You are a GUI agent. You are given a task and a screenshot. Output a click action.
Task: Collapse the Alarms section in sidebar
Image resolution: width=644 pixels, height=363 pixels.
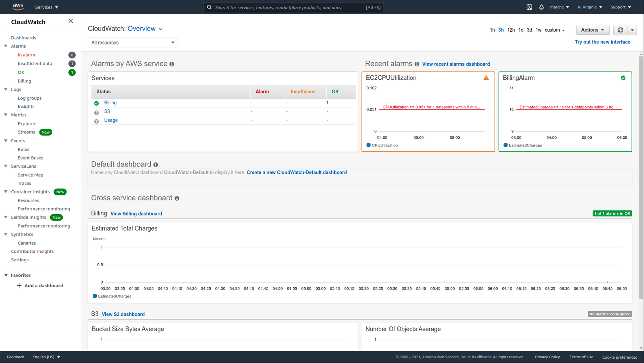pos(6,46)
